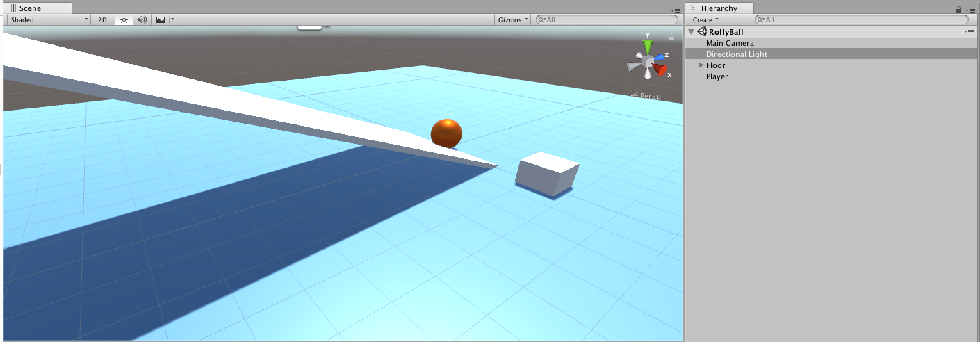Toggle scene lighting with the sun icon
980x342 pixels.
124,20
